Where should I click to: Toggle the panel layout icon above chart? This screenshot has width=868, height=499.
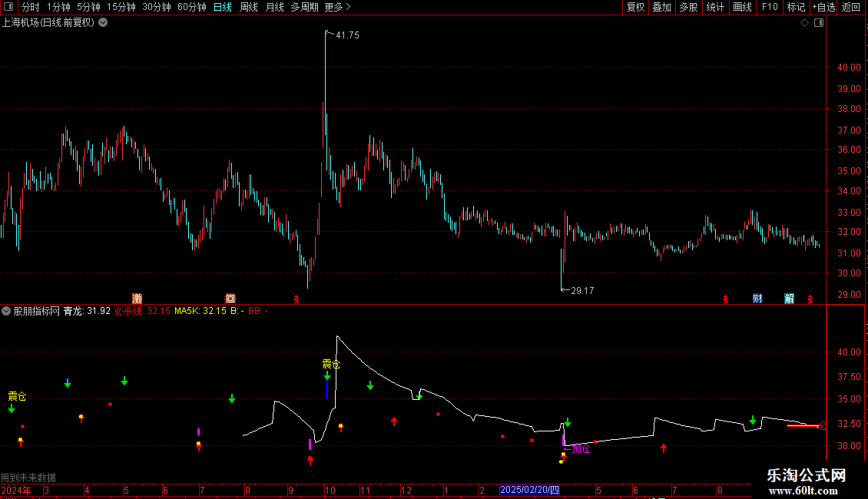(x=819, y=23)
